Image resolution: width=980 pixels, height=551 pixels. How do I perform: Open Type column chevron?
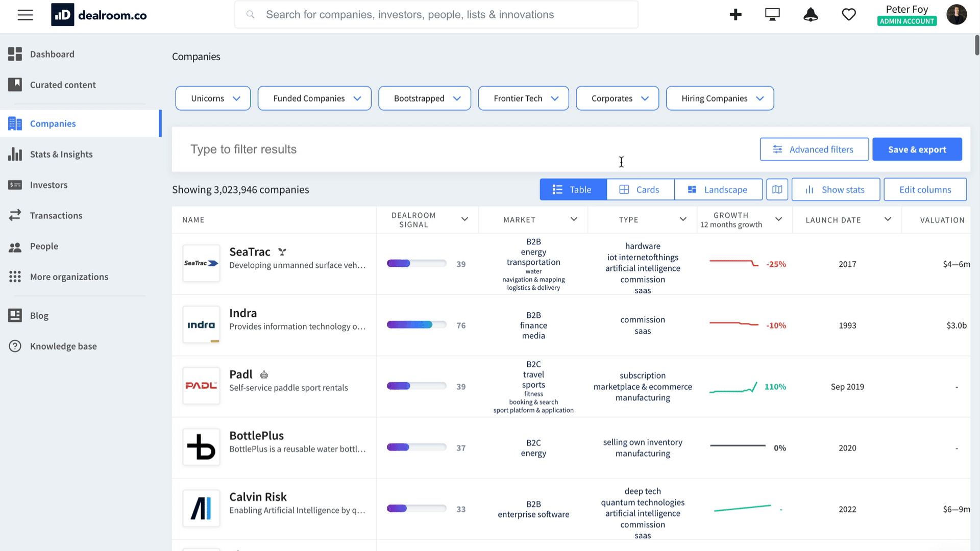683,219
